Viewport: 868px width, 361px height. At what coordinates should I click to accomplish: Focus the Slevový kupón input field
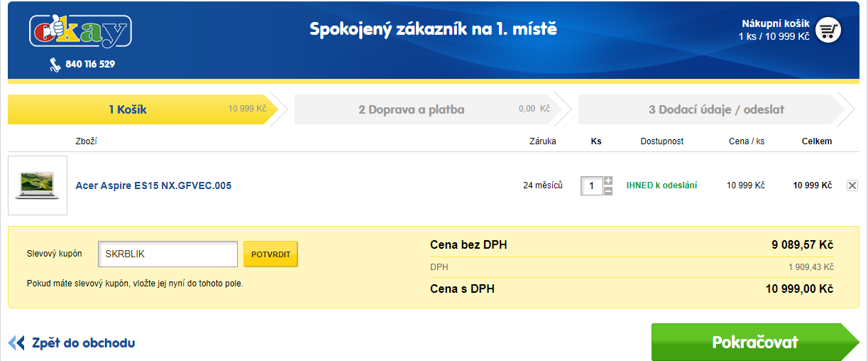click(167, 254)
